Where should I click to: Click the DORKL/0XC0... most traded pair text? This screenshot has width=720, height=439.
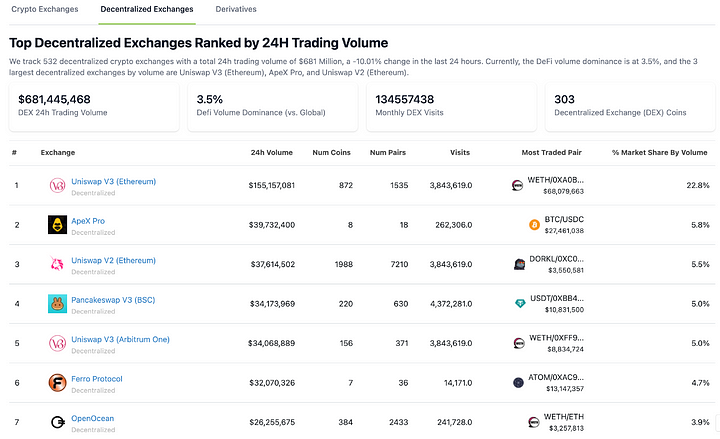[x=557, y=259]
